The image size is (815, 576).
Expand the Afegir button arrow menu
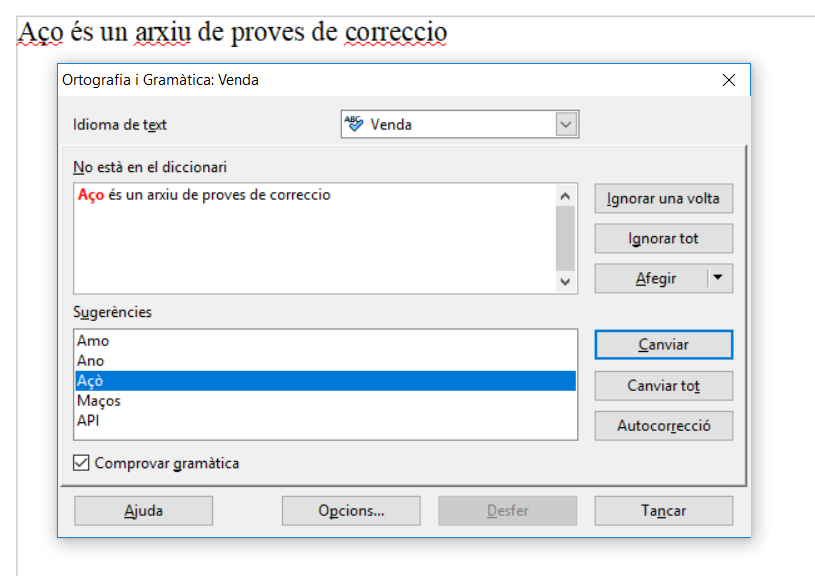(x=718, y=278)
